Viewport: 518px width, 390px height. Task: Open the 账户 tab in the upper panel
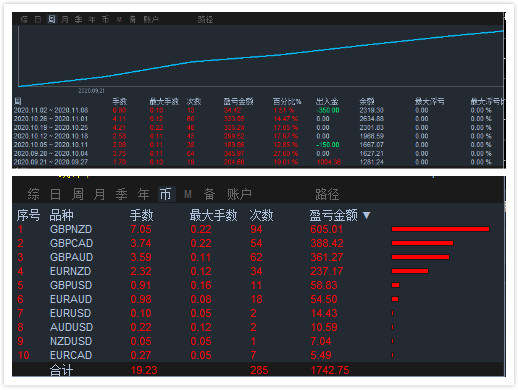[151, 19]
